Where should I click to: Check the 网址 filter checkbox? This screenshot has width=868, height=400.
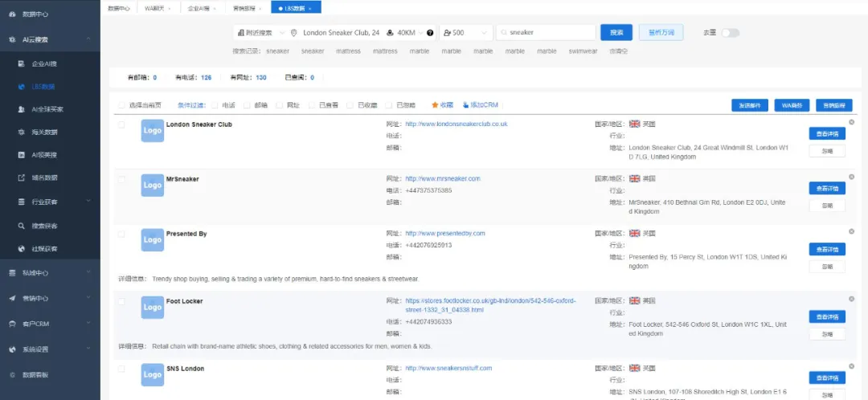coord(280,104)
